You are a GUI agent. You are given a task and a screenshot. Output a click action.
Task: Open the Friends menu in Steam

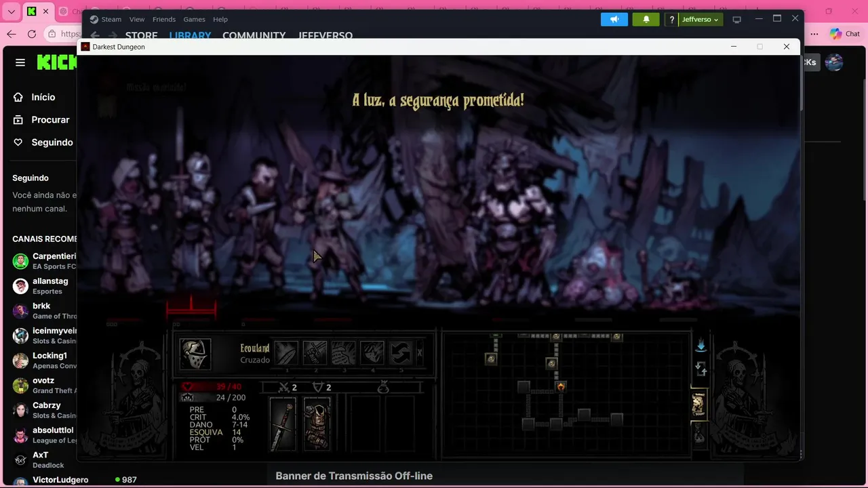[164, 19]
